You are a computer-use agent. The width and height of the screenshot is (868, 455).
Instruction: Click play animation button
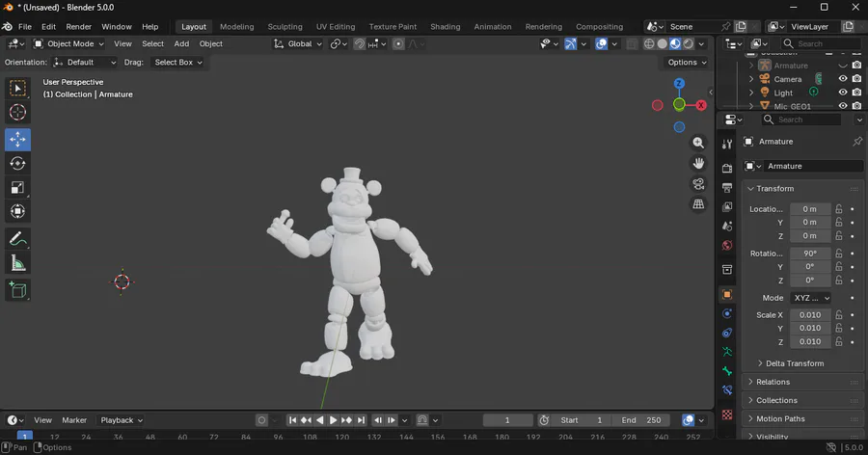click(334, 420)
